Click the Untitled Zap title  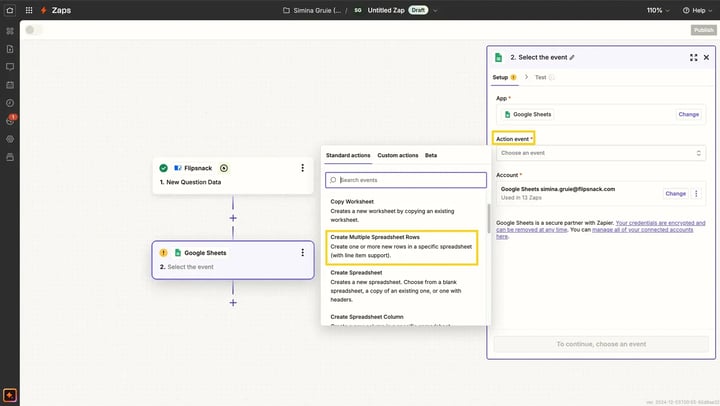tap(386, 10)
